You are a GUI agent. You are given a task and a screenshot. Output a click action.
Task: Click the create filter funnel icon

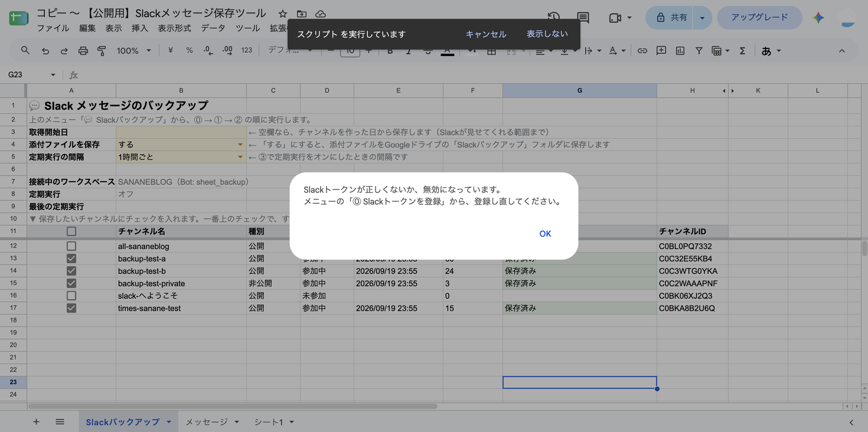coord(699,51)
